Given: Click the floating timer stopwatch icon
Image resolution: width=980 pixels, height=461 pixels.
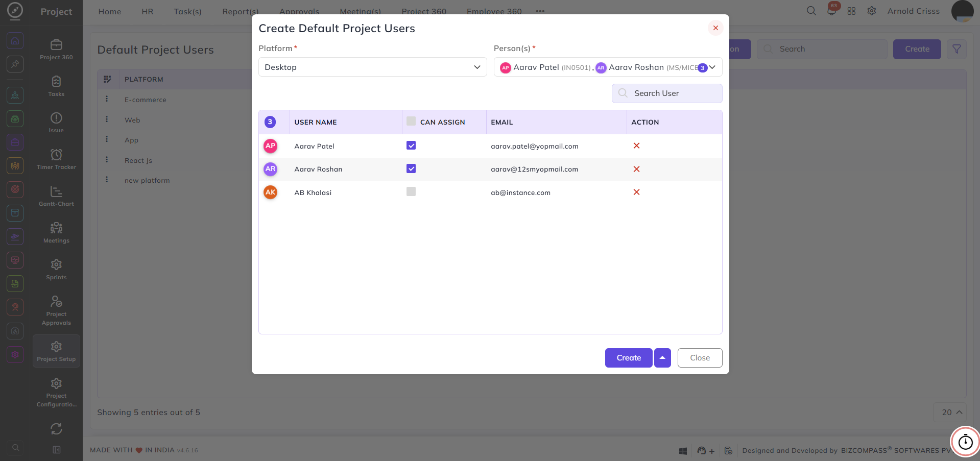Looking at the screenshot, I should coord(965,441).
